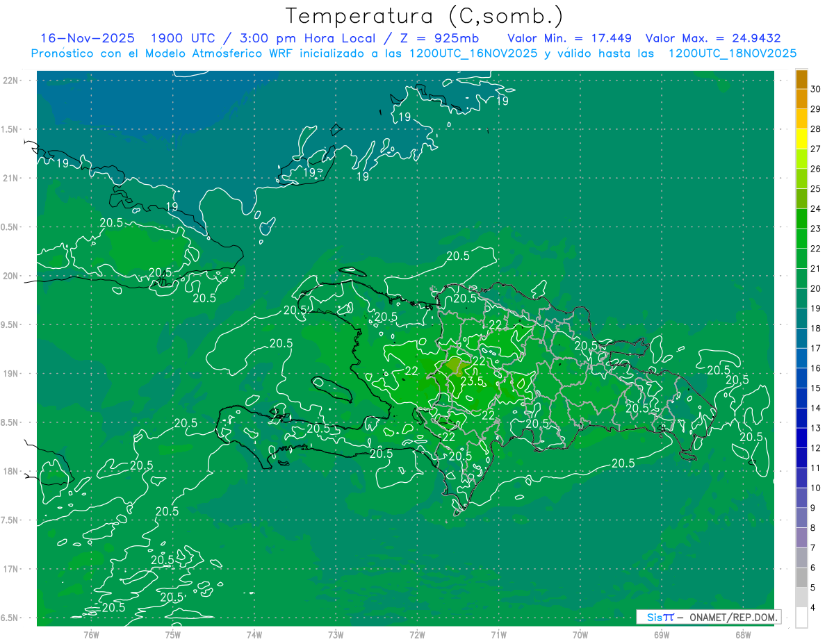Click the '72W' longitude axis label
834x644 pixels.
pos(417,635)
